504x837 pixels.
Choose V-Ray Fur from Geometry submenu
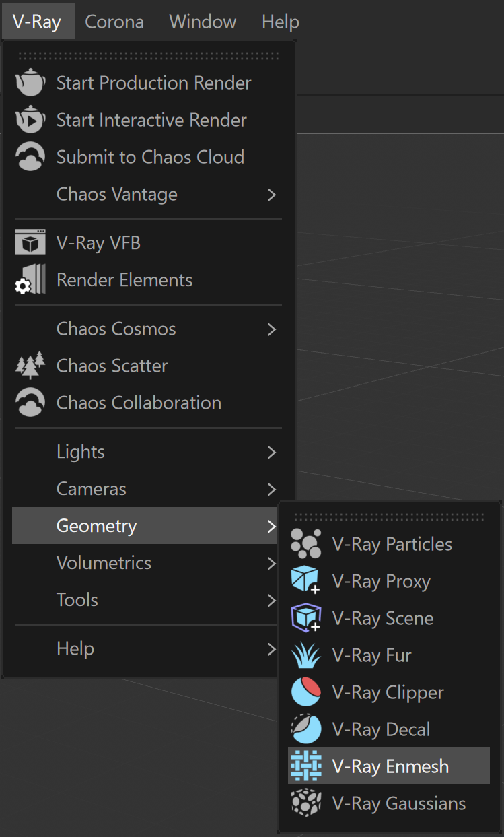tap(389, 655)
